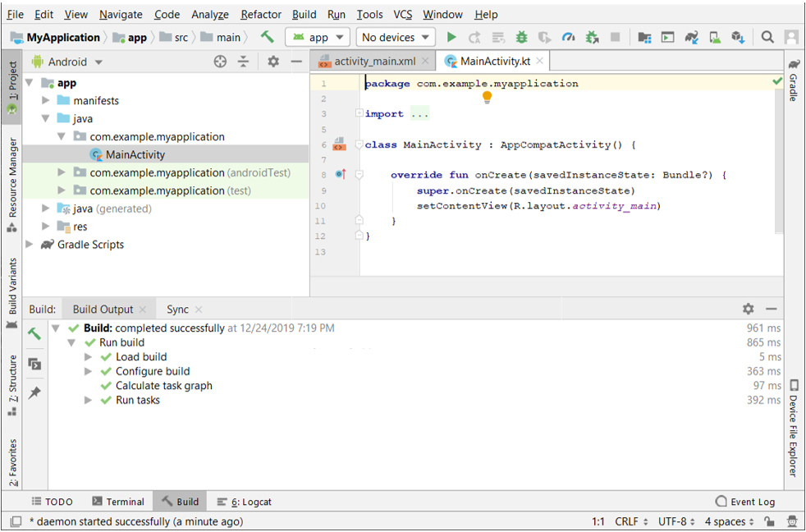Open the Refactor menu
The image size is (806, 532).
tap(261, 14)
